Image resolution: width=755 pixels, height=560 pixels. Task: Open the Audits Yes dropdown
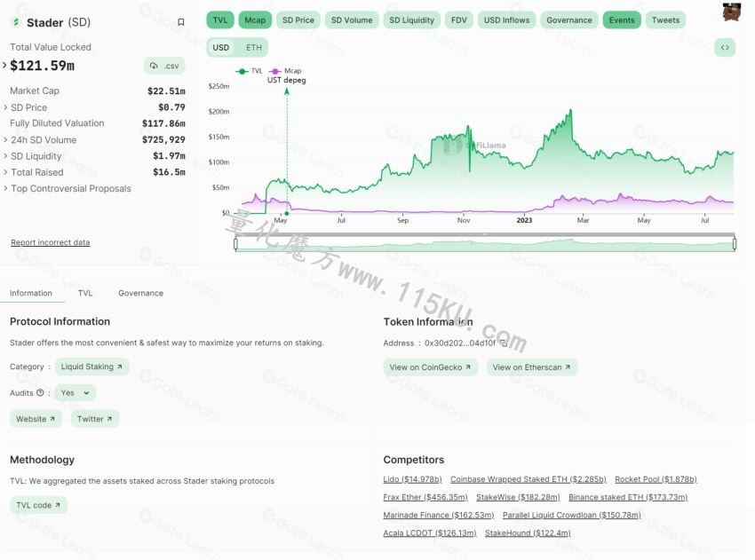75,393
